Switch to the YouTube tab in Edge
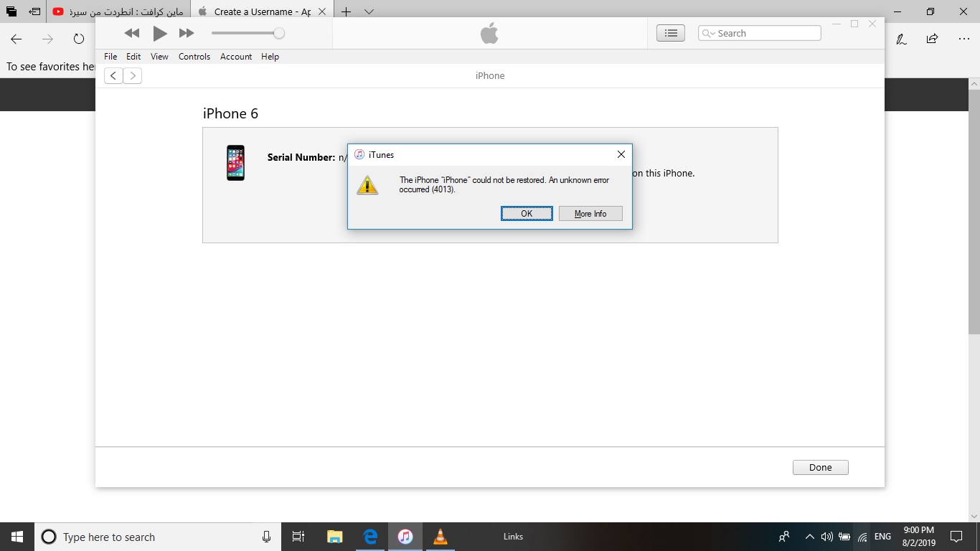 tap(118, 11)
